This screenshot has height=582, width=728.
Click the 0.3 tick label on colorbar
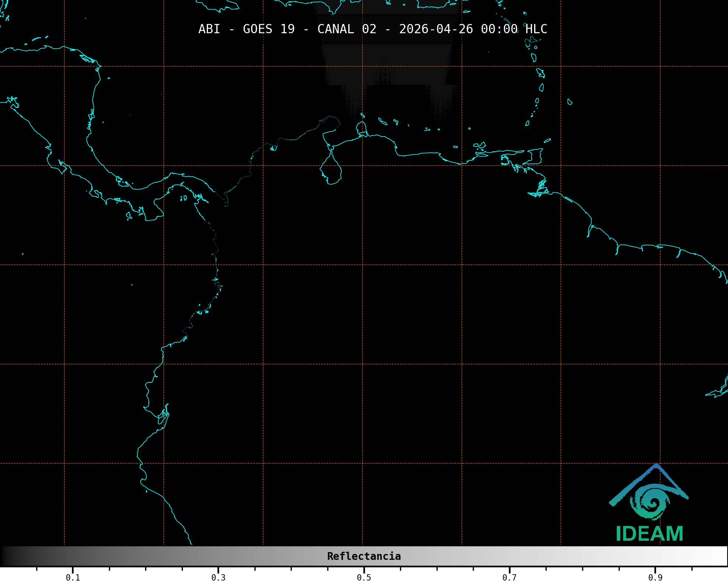click(x=218, y=577)
